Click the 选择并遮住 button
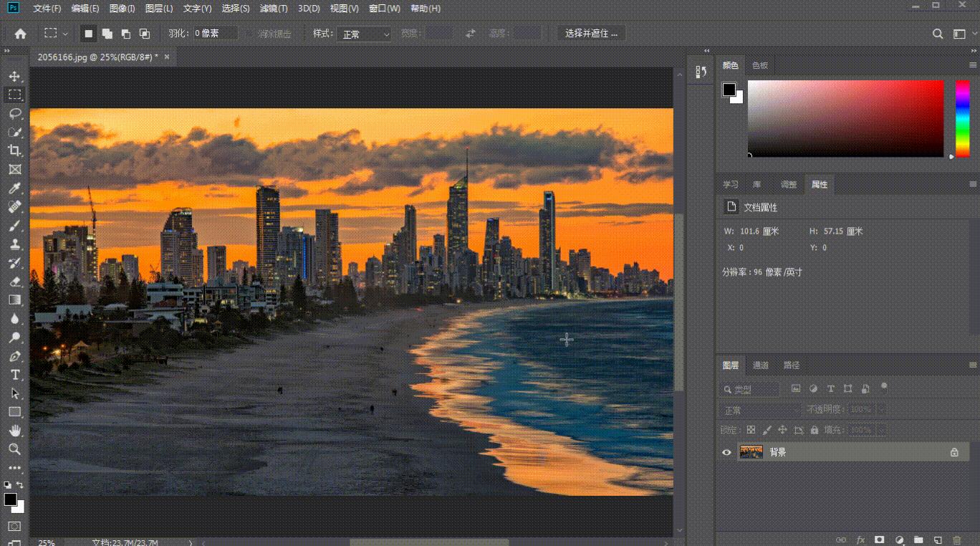The width and height of the screenshot is (980, 546). (x=591, y=34)
